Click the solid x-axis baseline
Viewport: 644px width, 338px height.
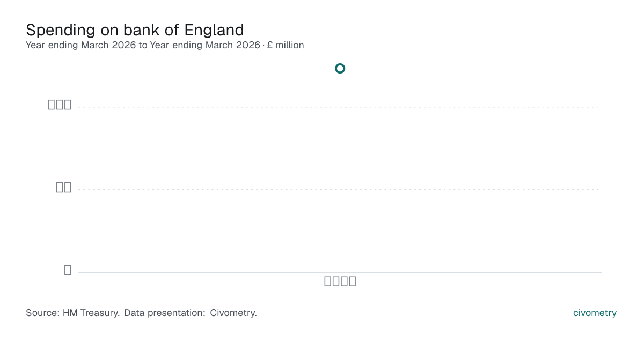coord(340,272)
